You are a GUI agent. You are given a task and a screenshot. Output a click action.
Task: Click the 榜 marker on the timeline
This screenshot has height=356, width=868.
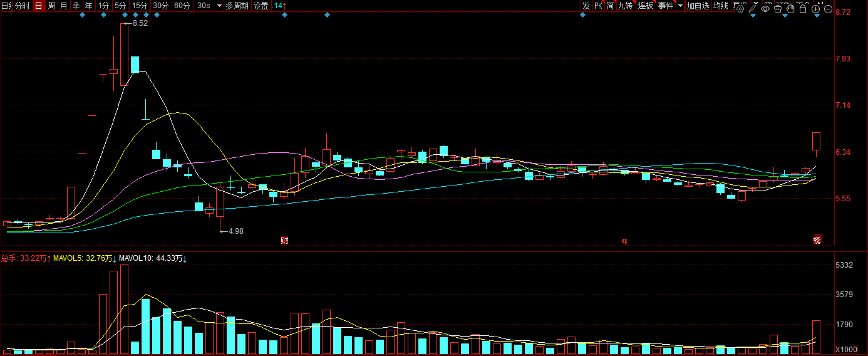[x=817, y=240]
